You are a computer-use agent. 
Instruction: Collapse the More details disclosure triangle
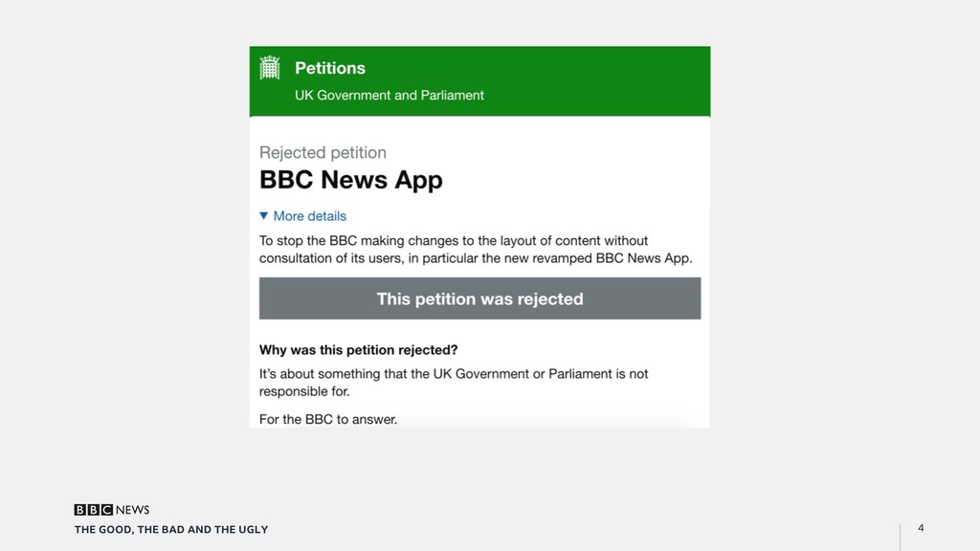[264, 216]
